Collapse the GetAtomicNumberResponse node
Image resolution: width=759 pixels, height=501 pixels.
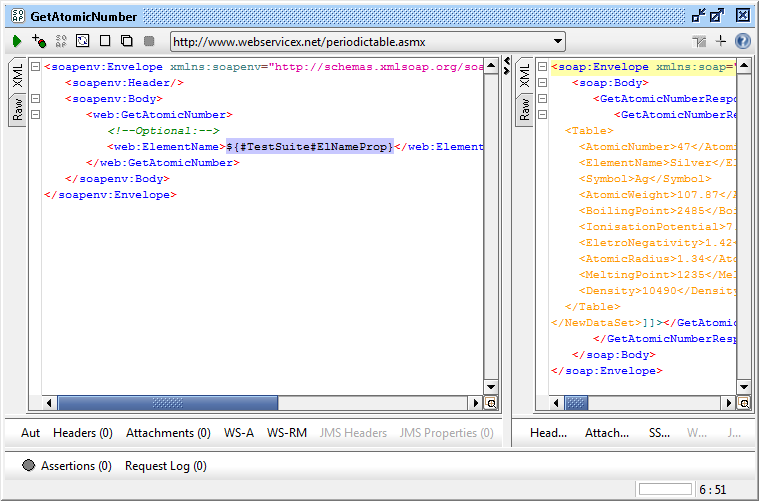pyautogui.click(x=543, y=99)
